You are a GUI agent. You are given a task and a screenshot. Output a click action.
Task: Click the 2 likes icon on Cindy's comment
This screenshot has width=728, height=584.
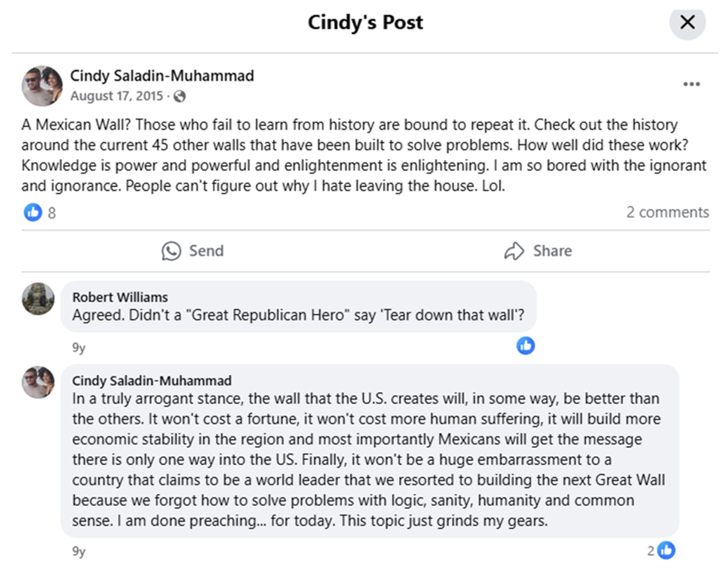click(666, 550)
